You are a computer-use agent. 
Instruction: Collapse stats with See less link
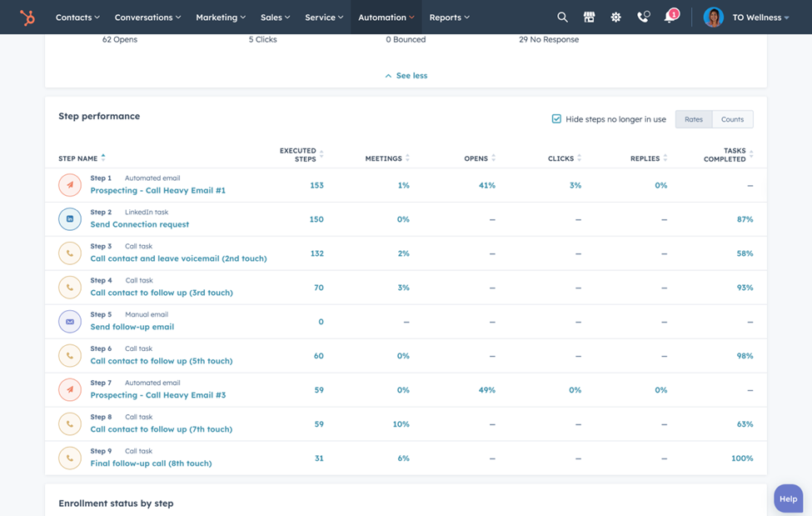pyautogui.click(x=406, y=75)
